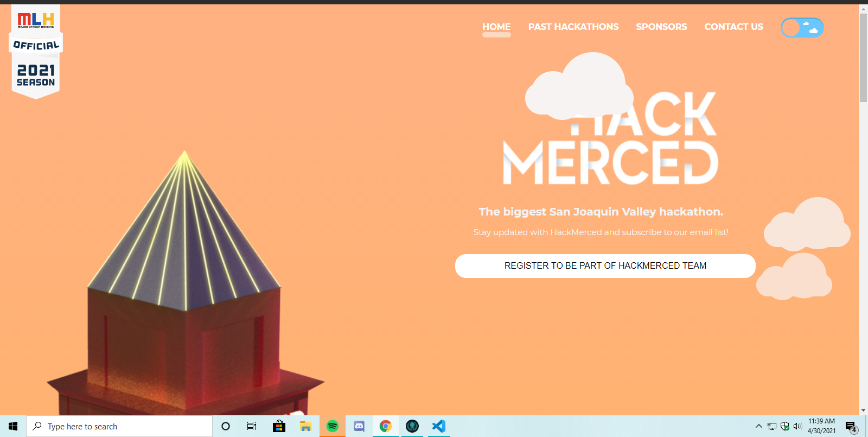Switch to Google Chrome in taskbar
Screen dimensions: 868x437
386,426
